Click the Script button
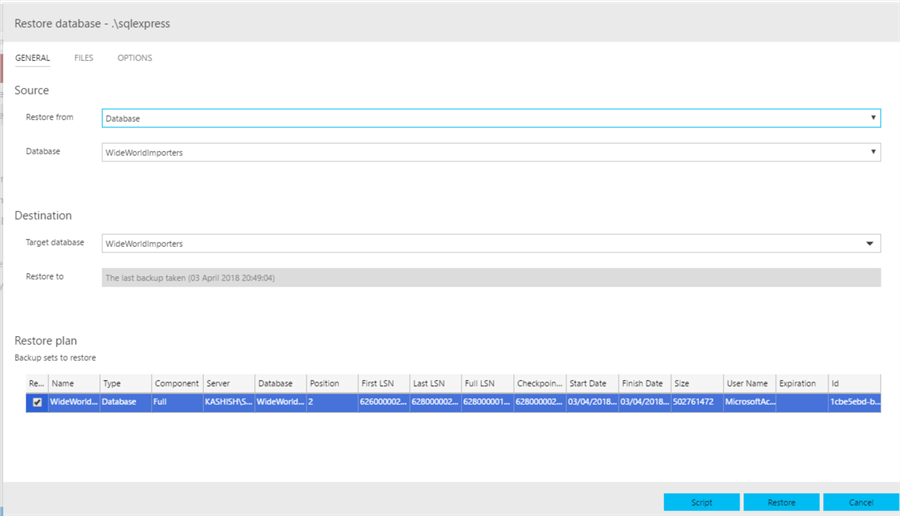Screen dimensions: 900x516 tap(701, 502)
